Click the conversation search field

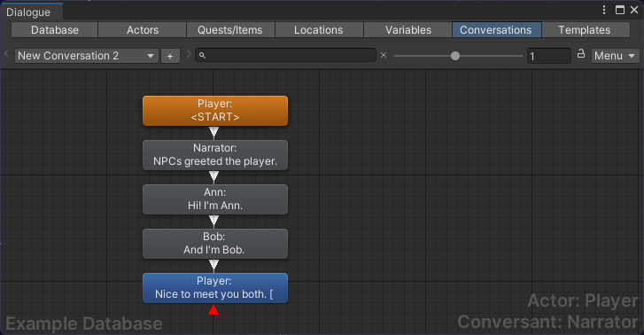pyautogui.click(x=285, y=55)
